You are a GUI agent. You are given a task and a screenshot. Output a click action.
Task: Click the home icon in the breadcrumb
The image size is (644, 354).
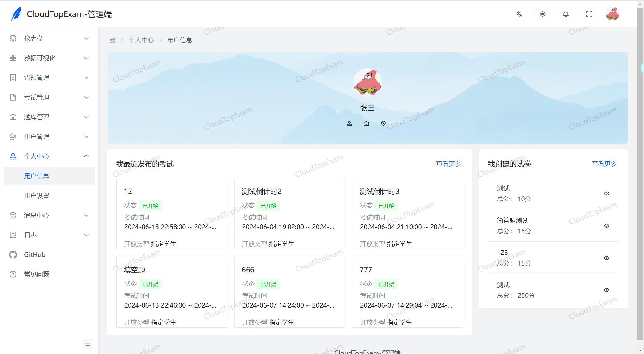pyautogui.click(x=112, y=40)
